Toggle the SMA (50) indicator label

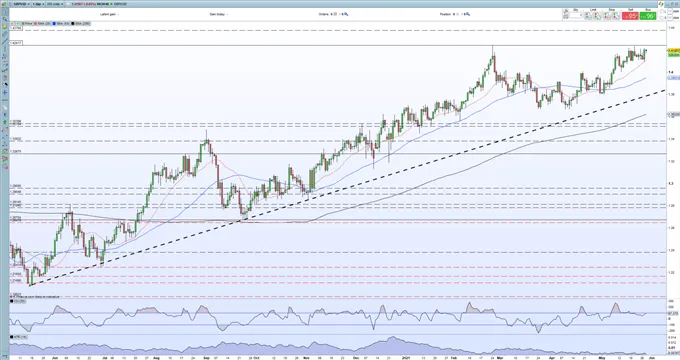pos(63,23)
